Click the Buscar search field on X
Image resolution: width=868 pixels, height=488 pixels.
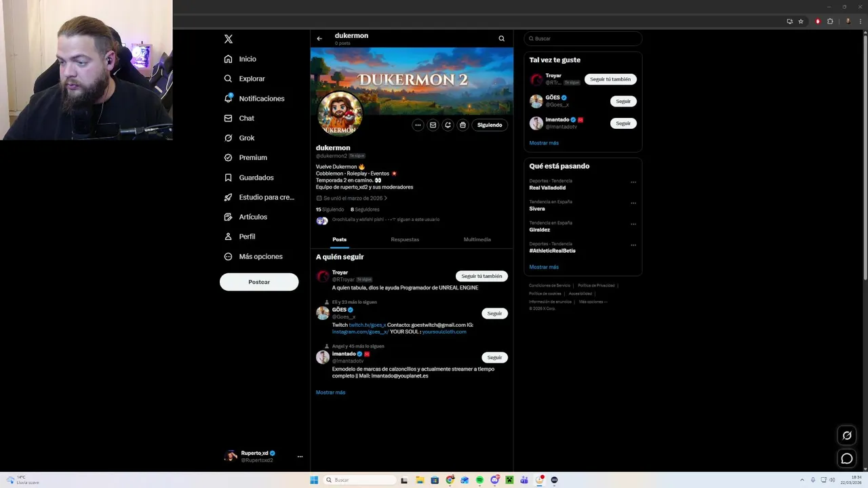tap(583, 39)
